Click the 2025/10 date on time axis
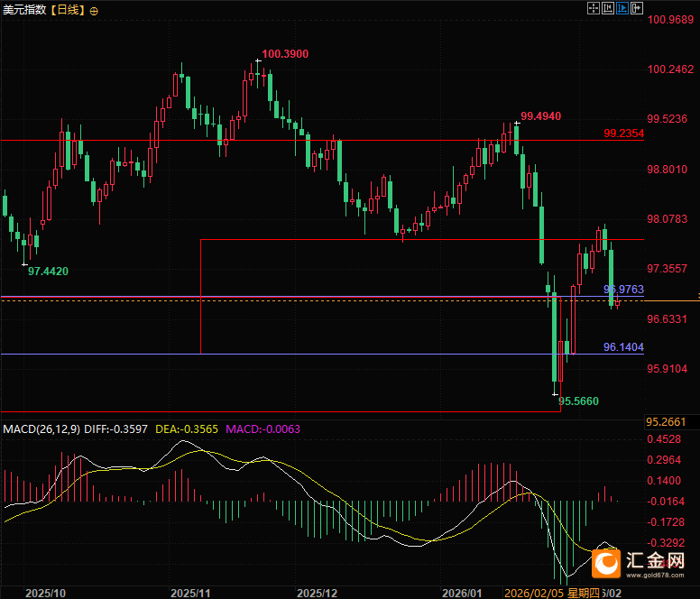The image size is (700, 599). tap(45, 594)
